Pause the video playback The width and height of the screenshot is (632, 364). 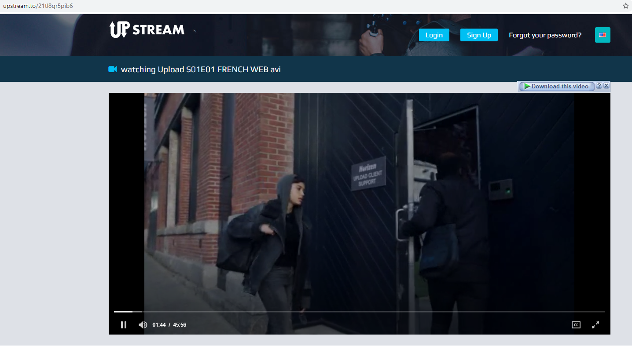(x=124, y=325)
